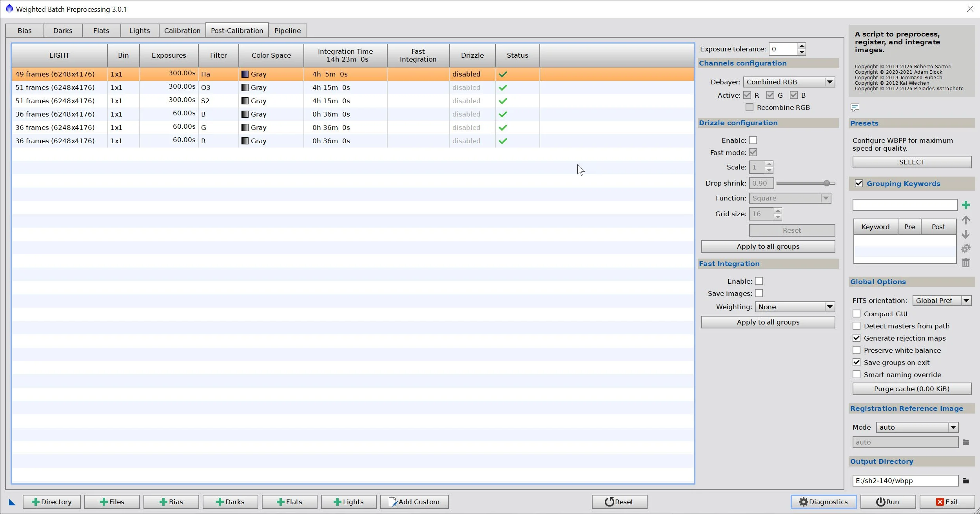Click the status checkmark on the S2 row
Image resolution: width=980 pixels, height=514 pixels.
tap(503, 101)
